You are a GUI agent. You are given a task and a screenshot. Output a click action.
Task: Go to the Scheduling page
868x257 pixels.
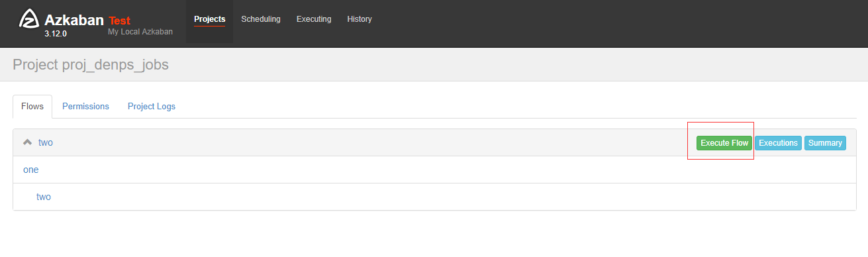[x=261, y=19]
